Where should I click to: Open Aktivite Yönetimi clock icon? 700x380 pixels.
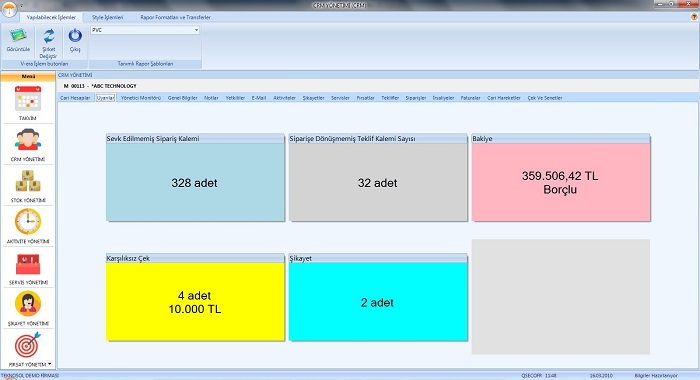point(28,221)
